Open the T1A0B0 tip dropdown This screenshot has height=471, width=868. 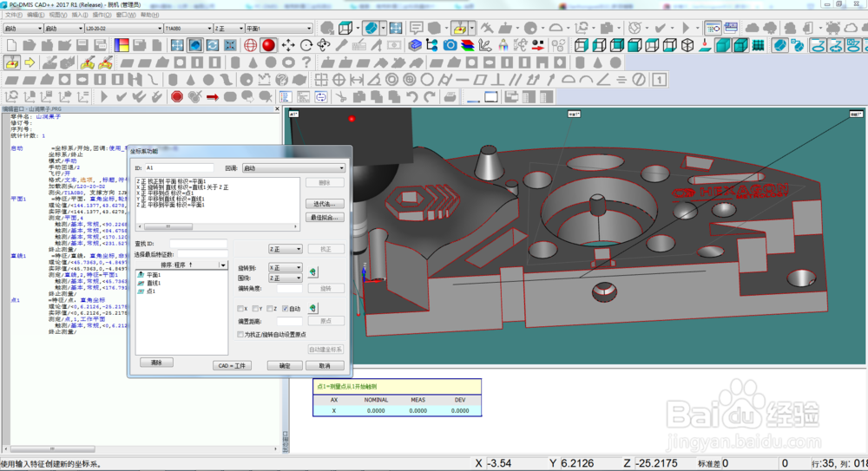pyautogui.click(x=188, y=29)
